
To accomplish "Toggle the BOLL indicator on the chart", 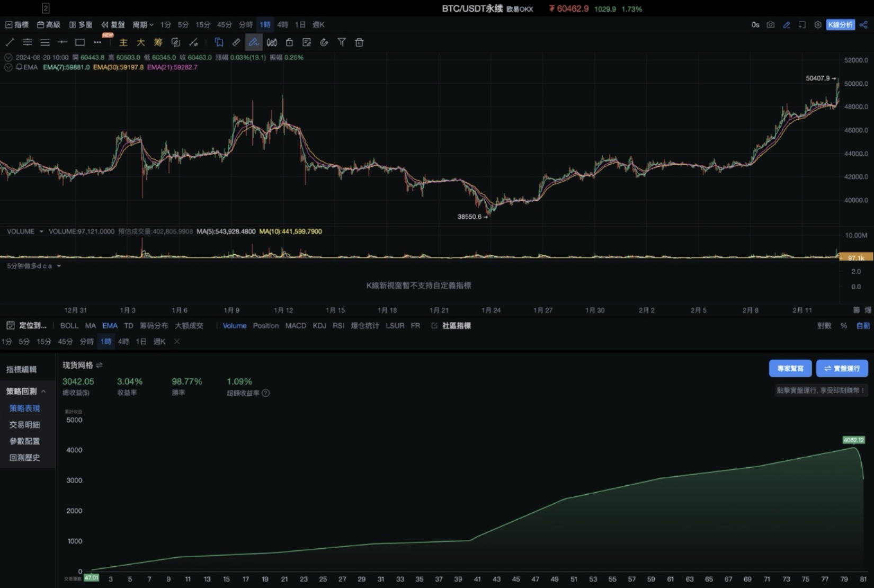I will (x=69, y=326).
